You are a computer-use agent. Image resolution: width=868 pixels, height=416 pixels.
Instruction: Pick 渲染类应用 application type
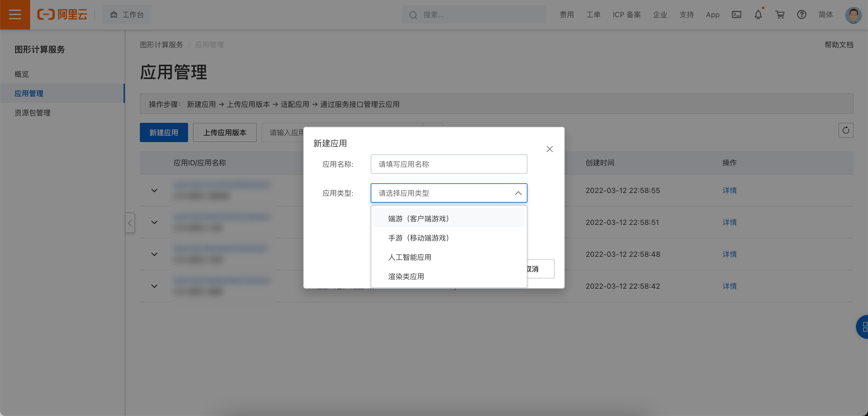(406, 276)
